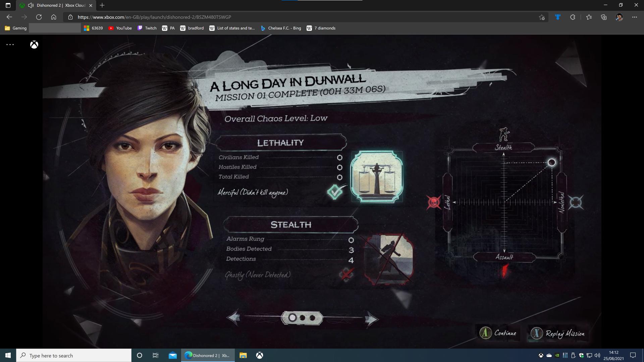Click the 'Detections' row label
The width and height of the screenshot is (644, 362).
tap(241, 259)
